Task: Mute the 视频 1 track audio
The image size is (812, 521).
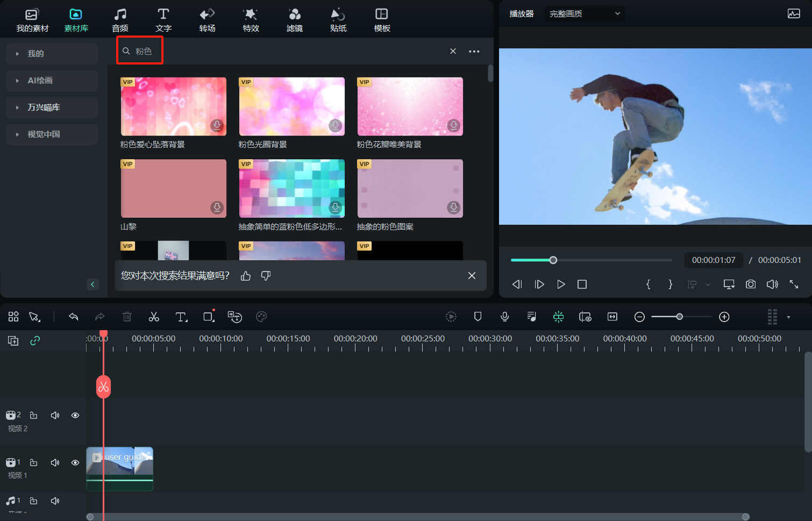Action: point(55,462)
